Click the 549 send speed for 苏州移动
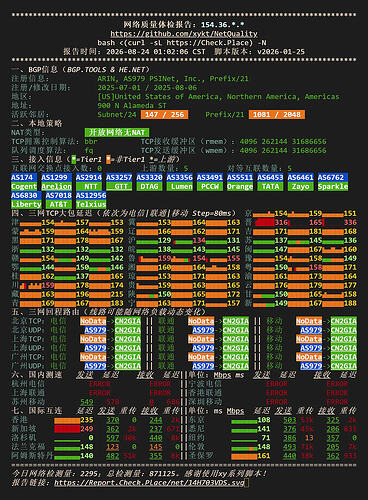Viewport: 368px width, 500px height. (x=87, y=402)
